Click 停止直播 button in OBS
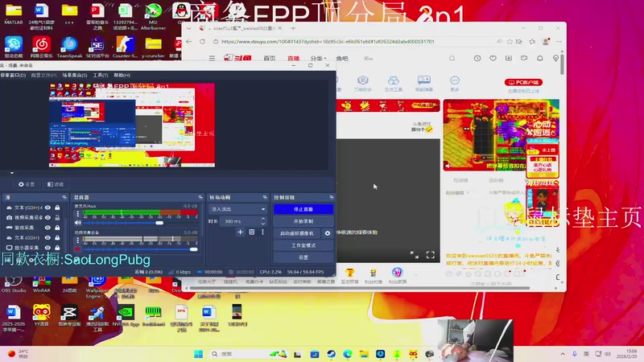 pos(303,209)
